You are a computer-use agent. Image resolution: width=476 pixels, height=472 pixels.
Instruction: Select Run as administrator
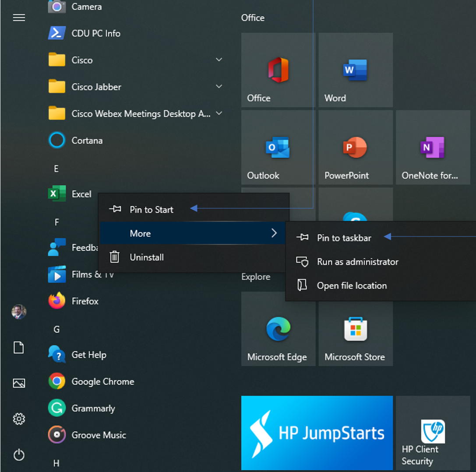tap(381, 262)
